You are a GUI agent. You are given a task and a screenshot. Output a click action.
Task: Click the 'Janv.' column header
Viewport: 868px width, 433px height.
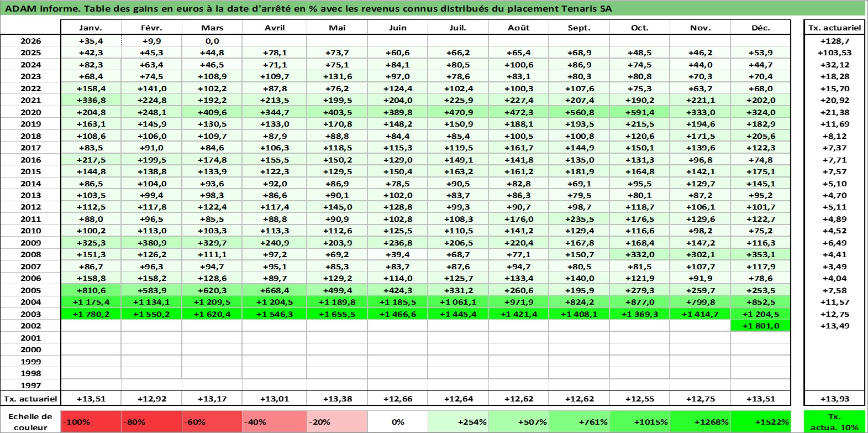coord(91,28)
